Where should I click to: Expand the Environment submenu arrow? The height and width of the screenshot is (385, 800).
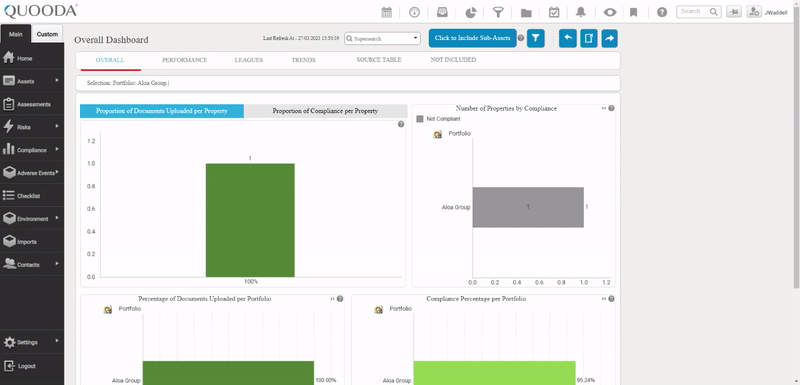tap(57, 218)
